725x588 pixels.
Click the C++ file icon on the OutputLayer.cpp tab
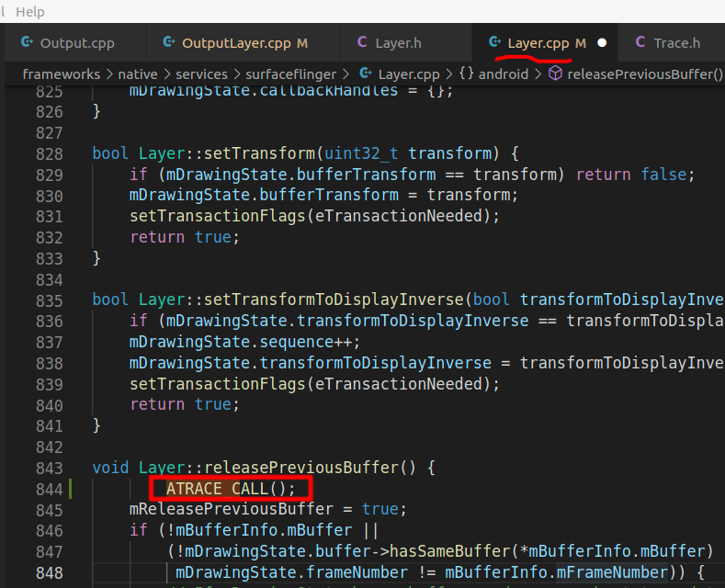click(169, 42)
